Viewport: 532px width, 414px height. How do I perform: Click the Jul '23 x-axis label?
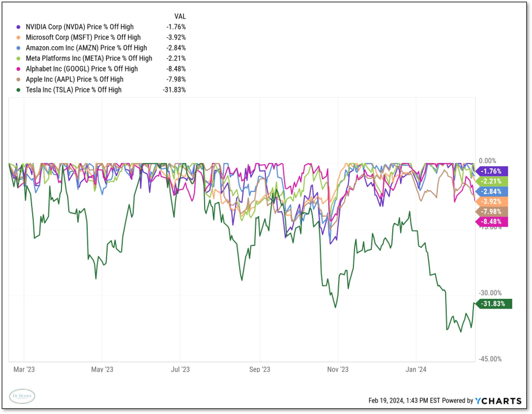tap(180, 369)
